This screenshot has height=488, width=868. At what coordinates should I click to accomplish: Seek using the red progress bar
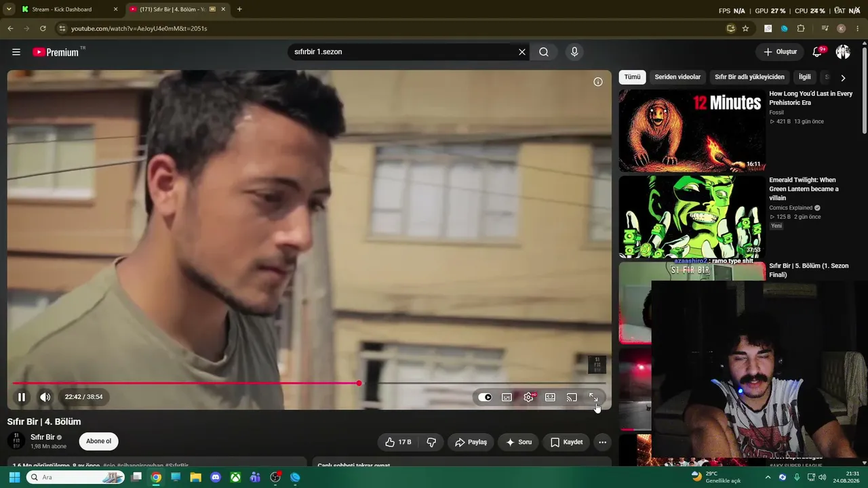pyautogui.click(x=309, y=384)
